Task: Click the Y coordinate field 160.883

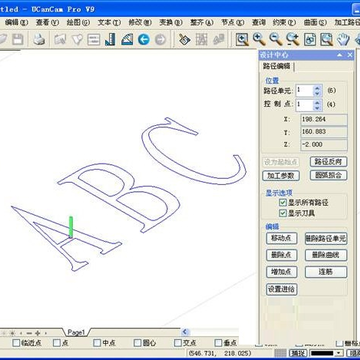Action: [324, 132]
